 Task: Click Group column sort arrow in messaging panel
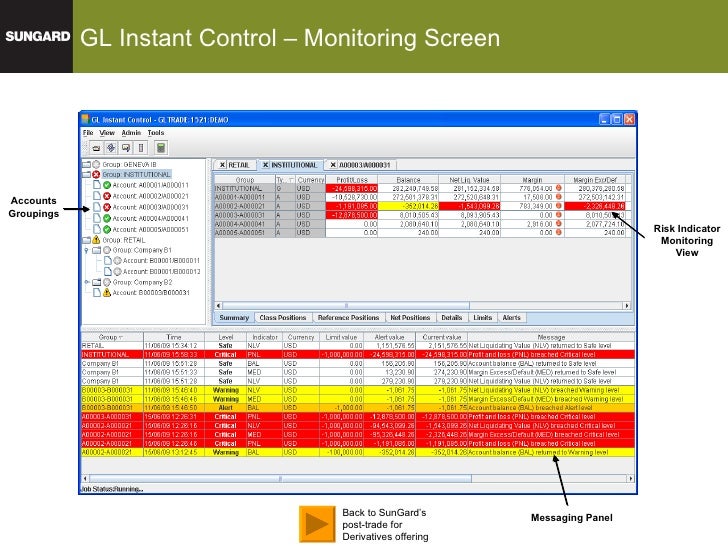[121, 338]
